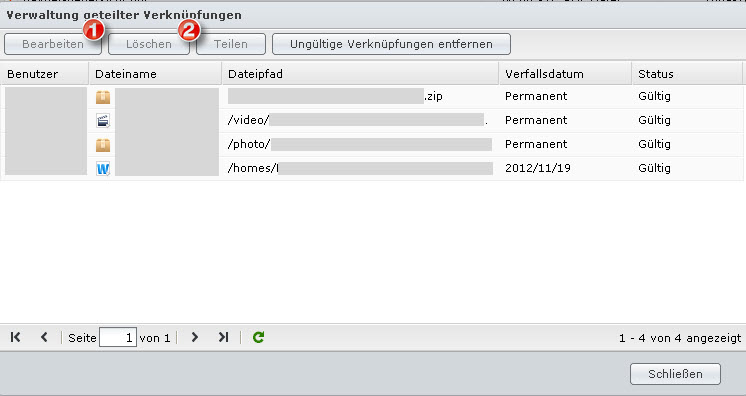
Task: Go to the previous page arrow
Action: point(44,337)
